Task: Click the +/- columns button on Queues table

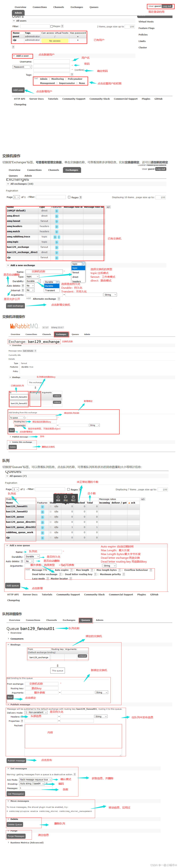Action: tap(143, 499)
